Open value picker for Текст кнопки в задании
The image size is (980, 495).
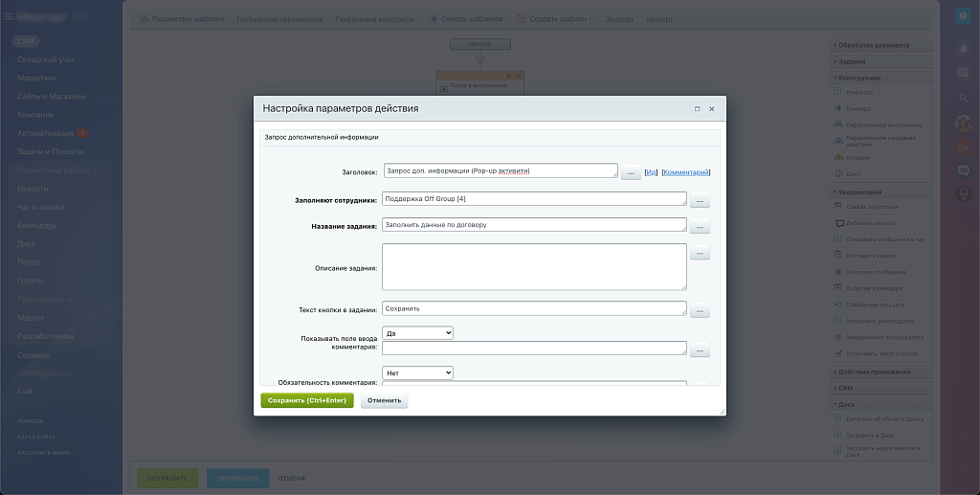coord(700,311)
